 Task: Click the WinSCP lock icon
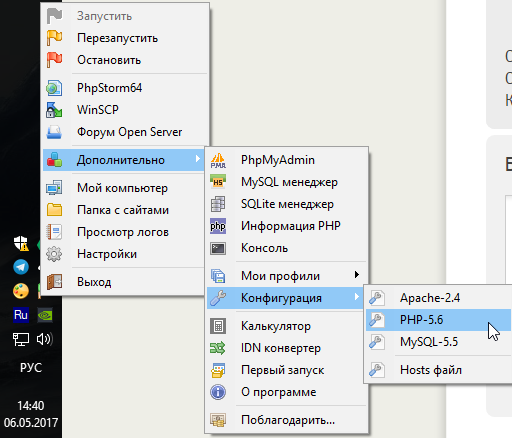(54, 110)
